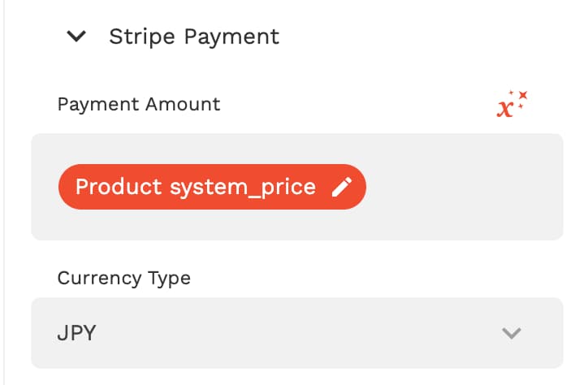The image size is (588, 385).
Task: Edit the Product system_price chip with pencil
Action: [342, 187]
